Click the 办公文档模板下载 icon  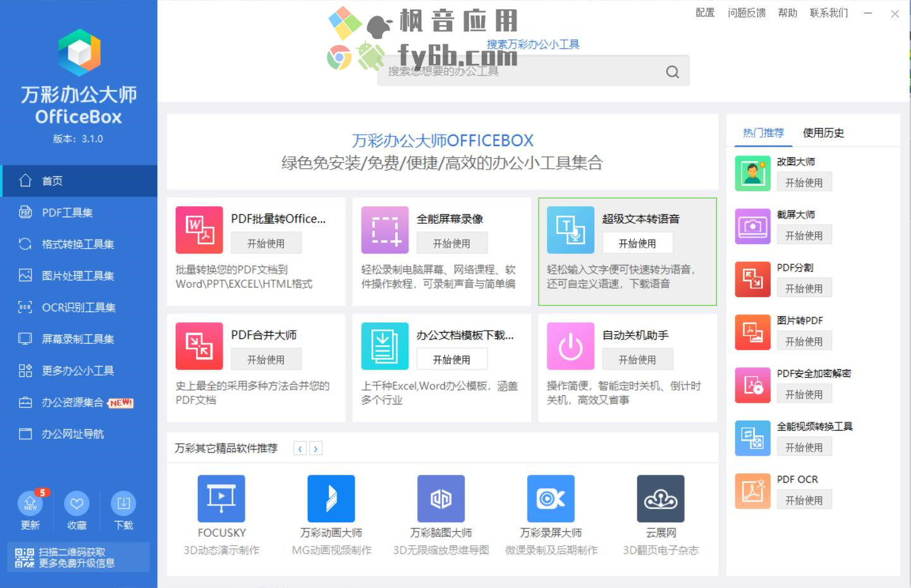(x=385, y=346)
